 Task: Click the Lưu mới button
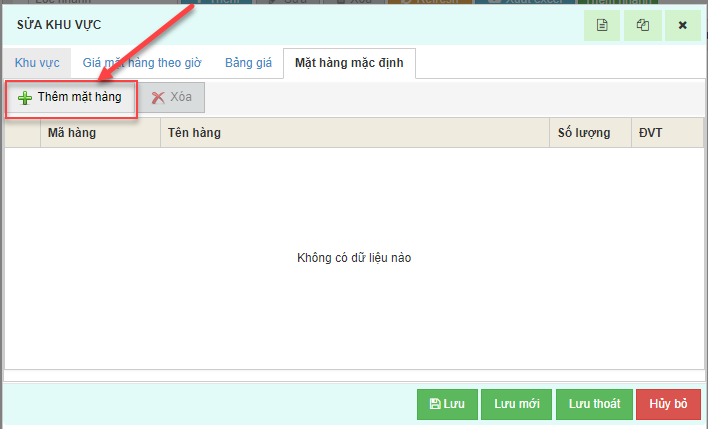click(x=517, y=404)
